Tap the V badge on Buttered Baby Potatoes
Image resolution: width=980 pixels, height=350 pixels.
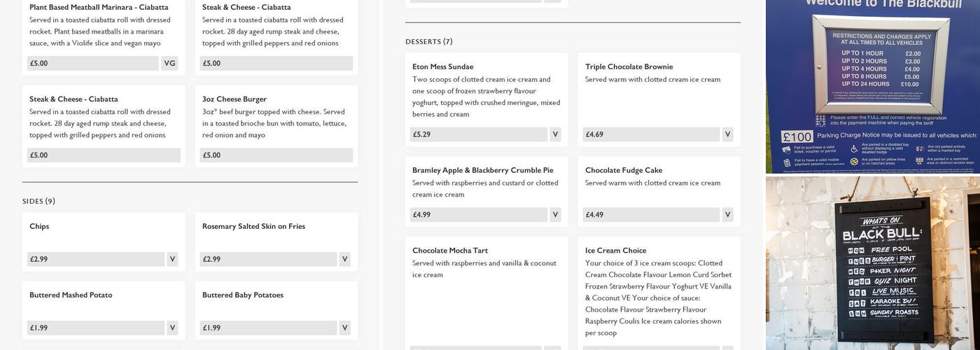[x=344, y=328]
